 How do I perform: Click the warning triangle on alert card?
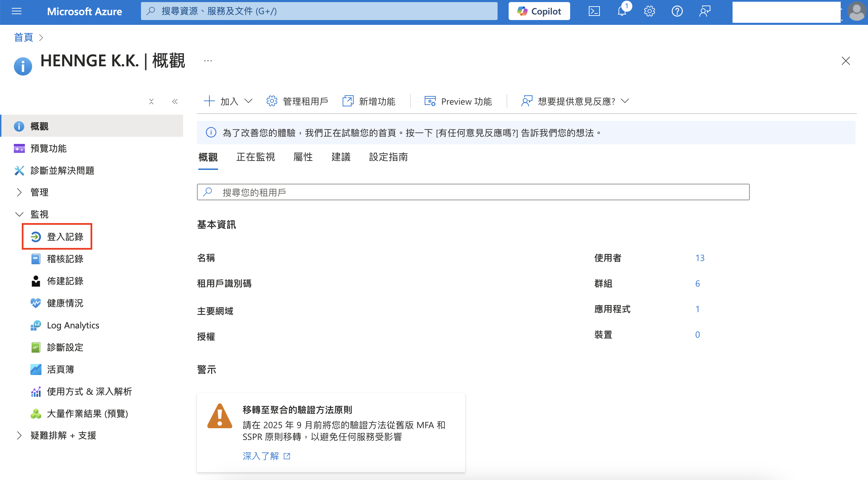(x=220, y=416)
